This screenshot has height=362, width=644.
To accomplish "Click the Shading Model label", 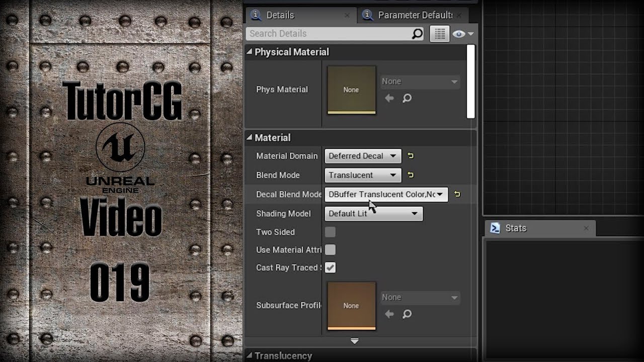I will click(283, 213).
